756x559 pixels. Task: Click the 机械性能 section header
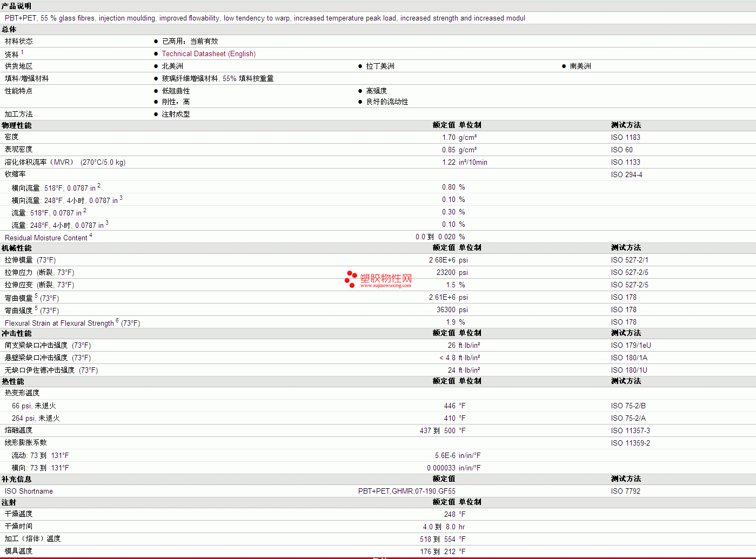(17, 248)
